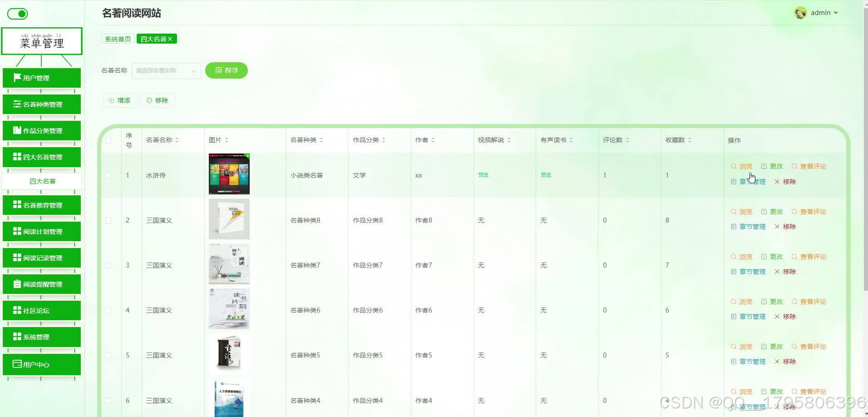This screenshot has height=417, width=868.
Task: Click 章节管理 in row 3
Action: [748, 272]
